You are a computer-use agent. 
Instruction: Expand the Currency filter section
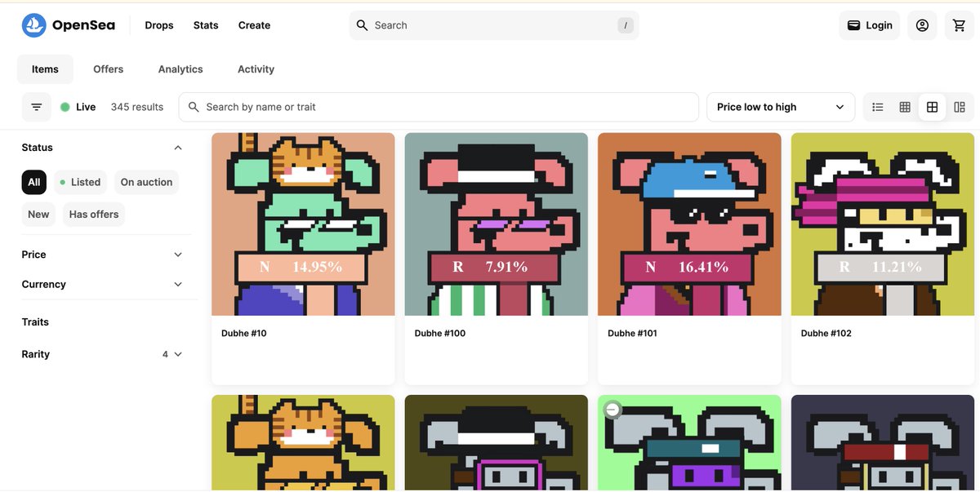click(x=102, y=284)
